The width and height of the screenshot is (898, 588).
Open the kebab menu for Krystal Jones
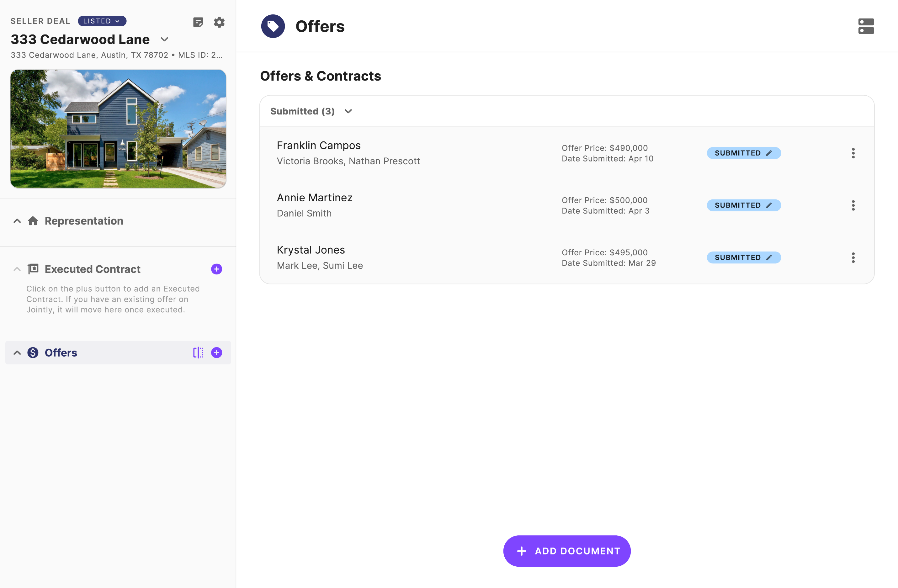(853, 257)
